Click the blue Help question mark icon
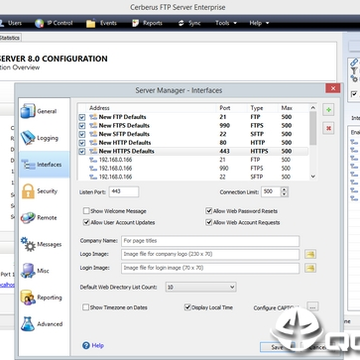This screenshot has width=360, height=360. [x=86, y=345]
